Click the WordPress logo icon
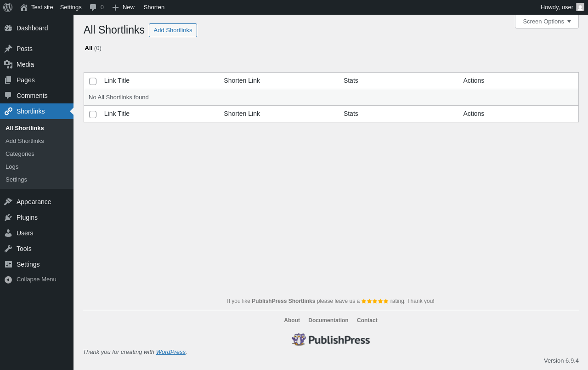This screenshot has width=588, height=370. tap(8, 7)
